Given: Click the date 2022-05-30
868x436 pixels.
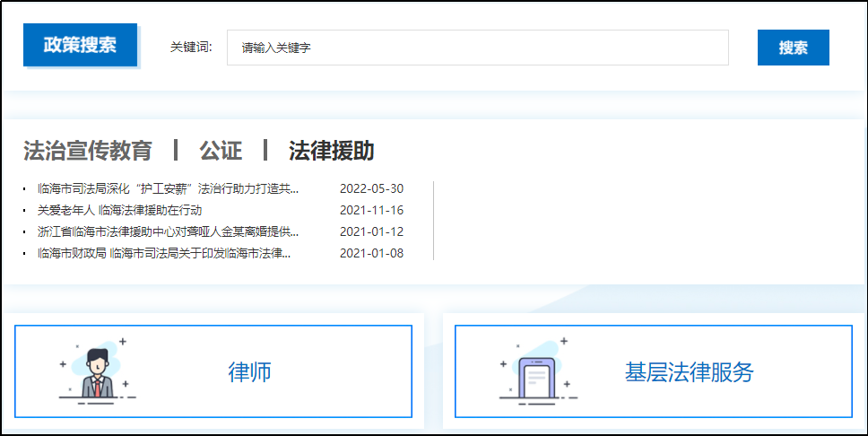Looking at the screenshot, I should pyautogui.click(x=371, y=189).
